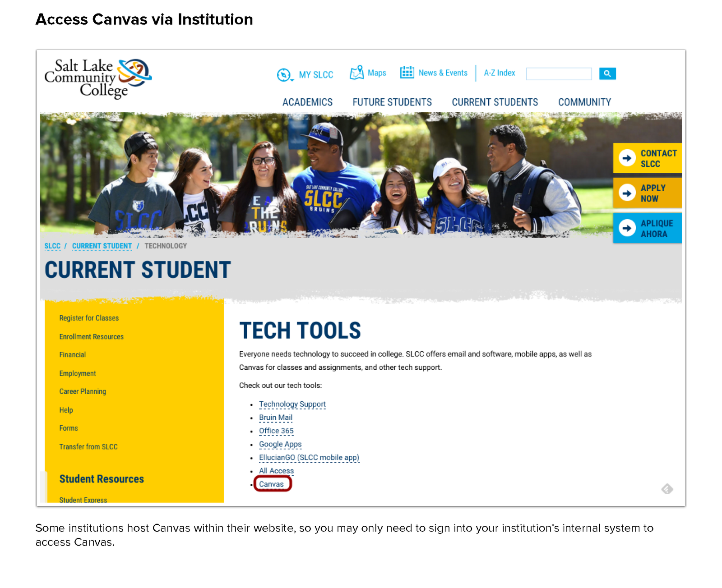Open the Google Apps link

click(x=280, y=444)
